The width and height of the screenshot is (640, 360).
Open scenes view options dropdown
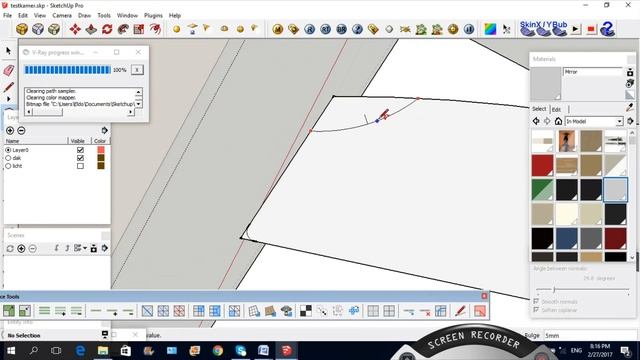click(x=80, y=248)
